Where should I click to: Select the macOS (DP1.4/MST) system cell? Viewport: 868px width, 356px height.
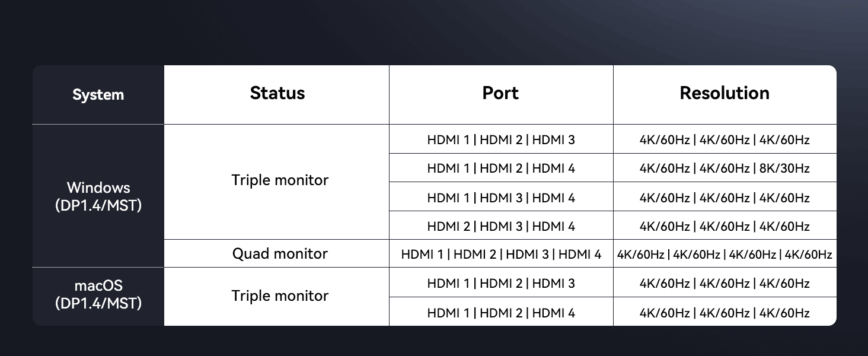pyautogui.click(x=98, y=295)
